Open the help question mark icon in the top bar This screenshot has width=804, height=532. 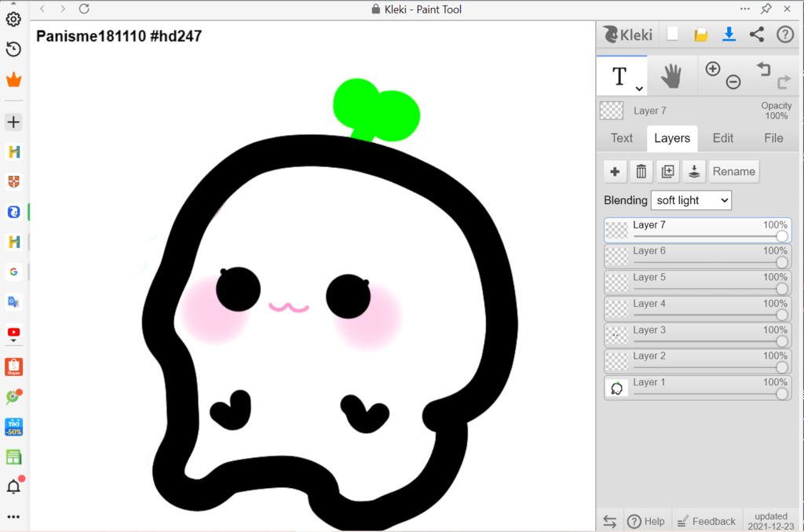785,35
